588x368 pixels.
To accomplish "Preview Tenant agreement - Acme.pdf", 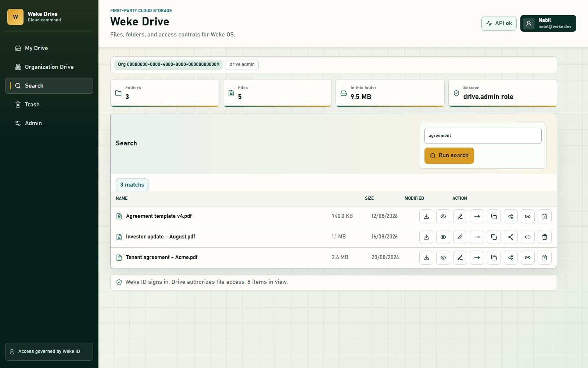I will 443,258.
